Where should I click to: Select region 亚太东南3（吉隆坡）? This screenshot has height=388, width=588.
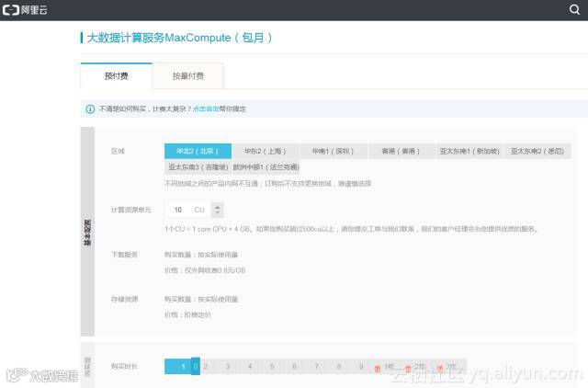point(198,167)
